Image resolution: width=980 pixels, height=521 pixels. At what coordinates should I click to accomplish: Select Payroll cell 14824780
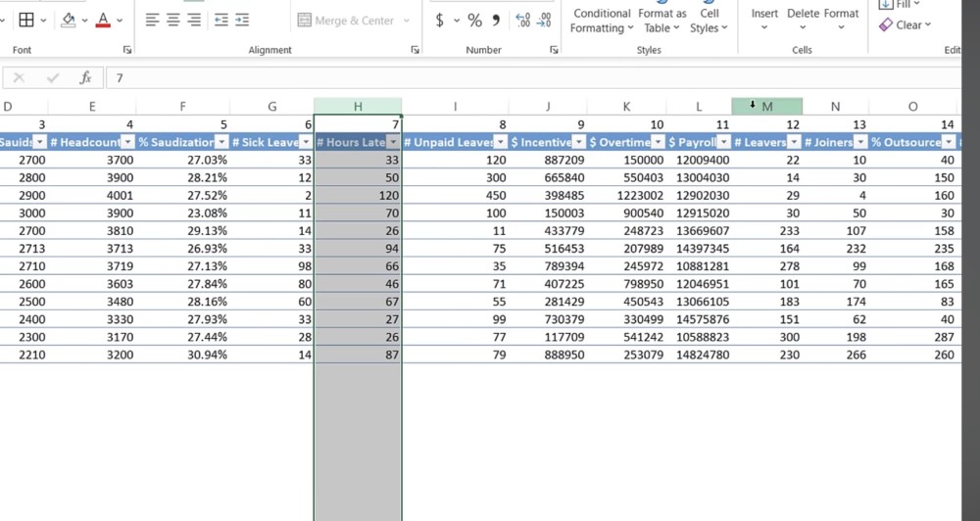[x=699, y=355]
